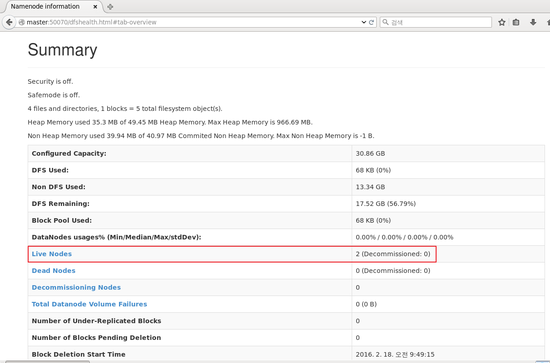Click Block Deletion Start Time label
This screenshot has width=550, height=363.
79,355
